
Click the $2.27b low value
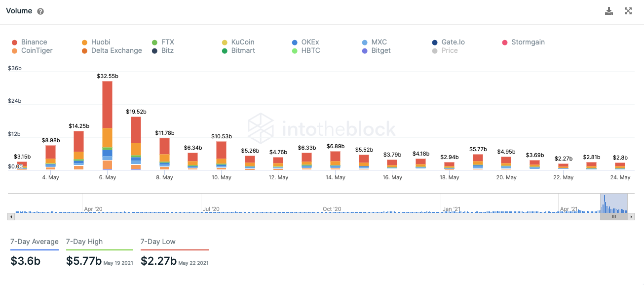pyautogui.click(x=158, y=261)
